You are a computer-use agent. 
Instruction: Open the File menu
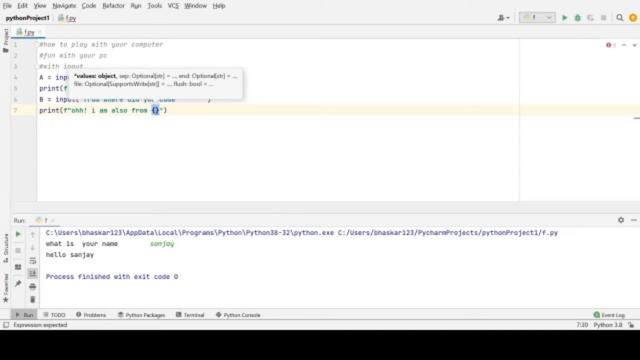pos(7,6)
